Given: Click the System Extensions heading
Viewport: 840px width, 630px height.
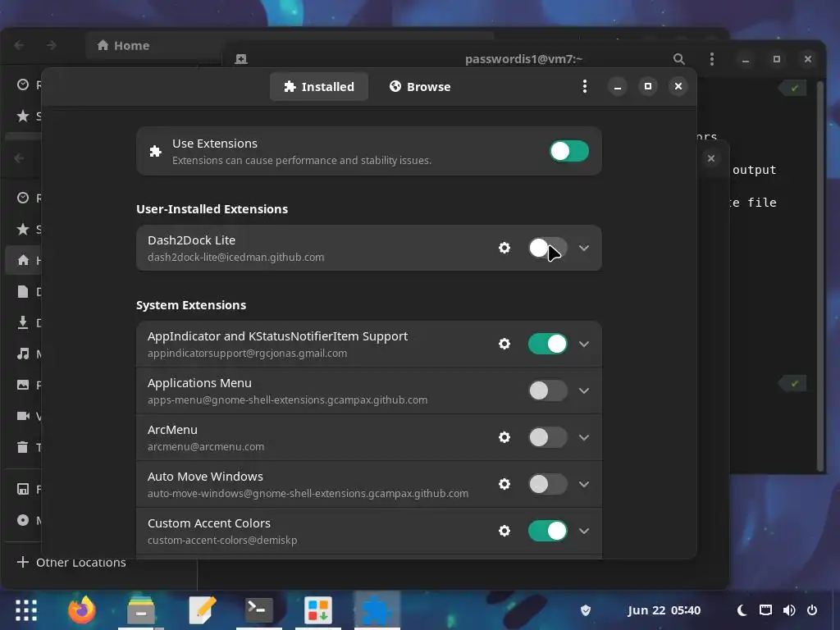Looking at the screenshot, I should tap(191, 305).
